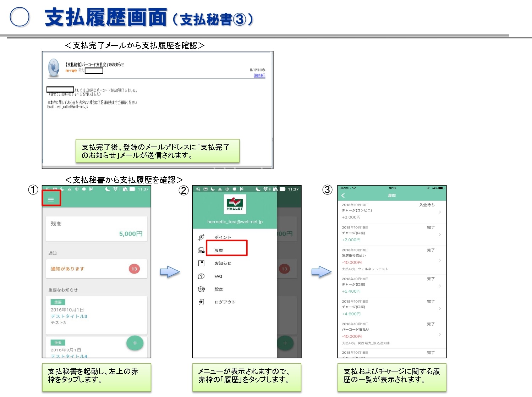The width and height of the screenshot is (532, 397).
Task: Click the ポイント points icon in the menu
Action: pyautogui.click(x=201, y=237)
